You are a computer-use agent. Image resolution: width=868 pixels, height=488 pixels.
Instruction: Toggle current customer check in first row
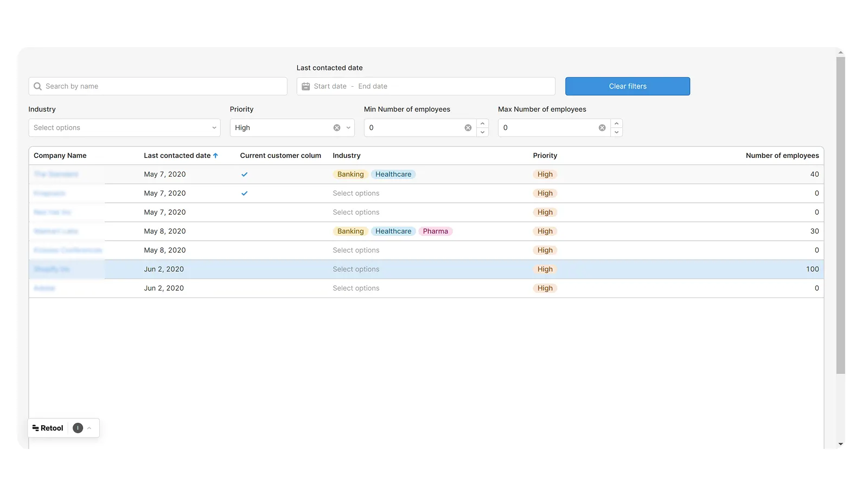tap(245, 175)
